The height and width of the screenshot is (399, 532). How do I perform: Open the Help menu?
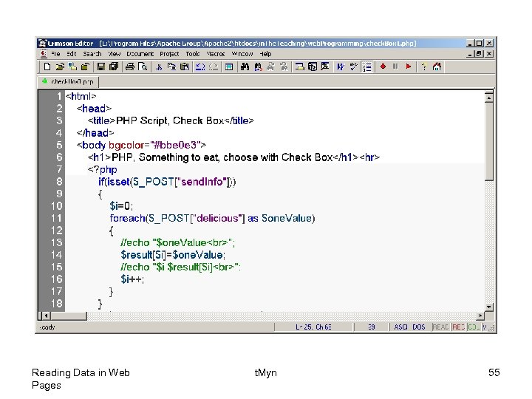(x=265, y=54)
